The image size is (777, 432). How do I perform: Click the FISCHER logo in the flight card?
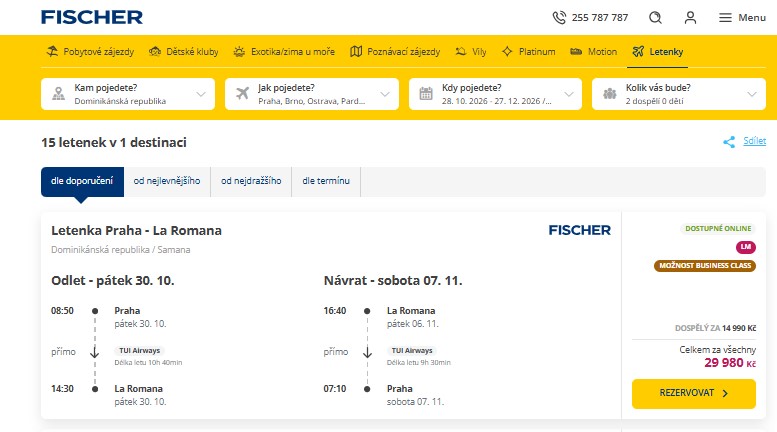579,230
